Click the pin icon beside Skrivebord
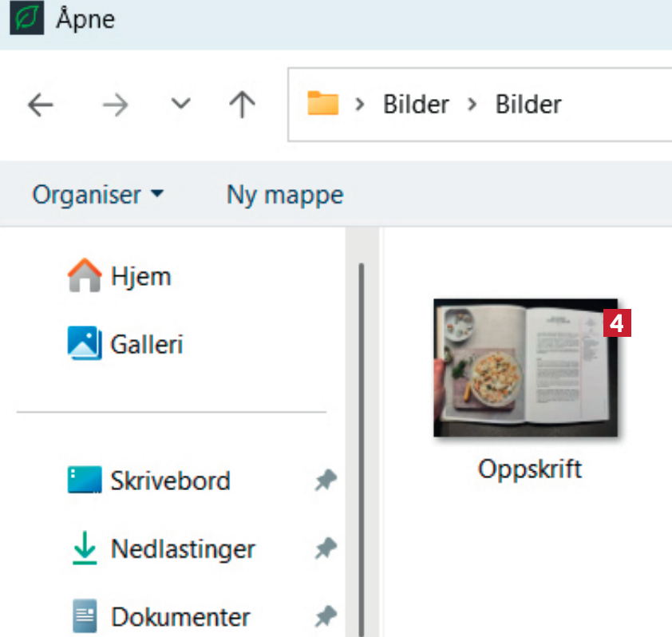The height and width of the screenshot is (637, 672). (x=325, y=481)
